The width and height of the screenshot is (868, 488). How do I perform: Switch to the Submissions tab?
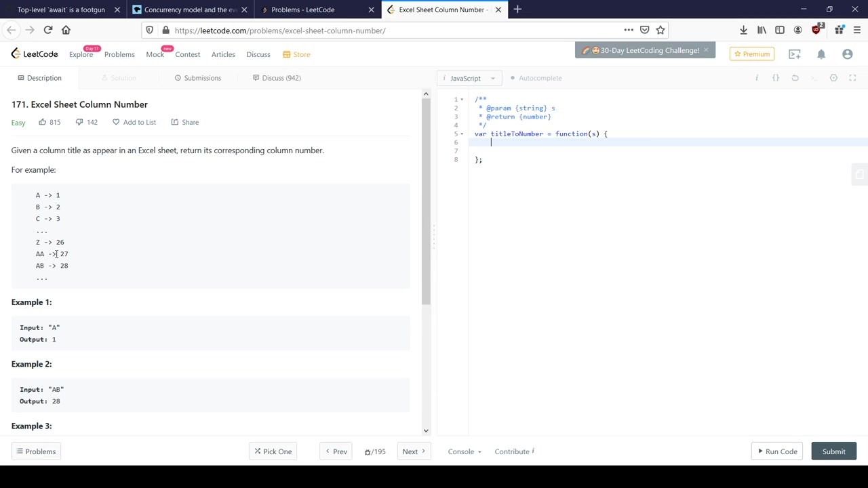coord(197,78)
